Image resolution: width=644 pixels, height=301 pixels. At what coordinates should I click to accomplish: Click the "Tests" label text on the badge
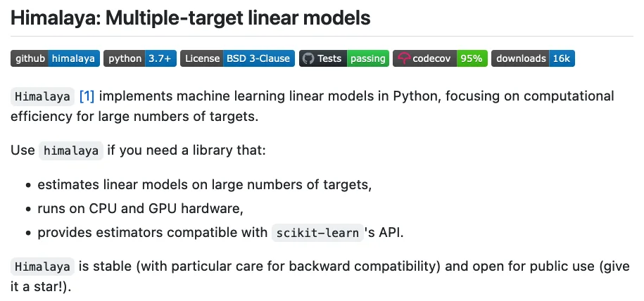tap(329, 59)
